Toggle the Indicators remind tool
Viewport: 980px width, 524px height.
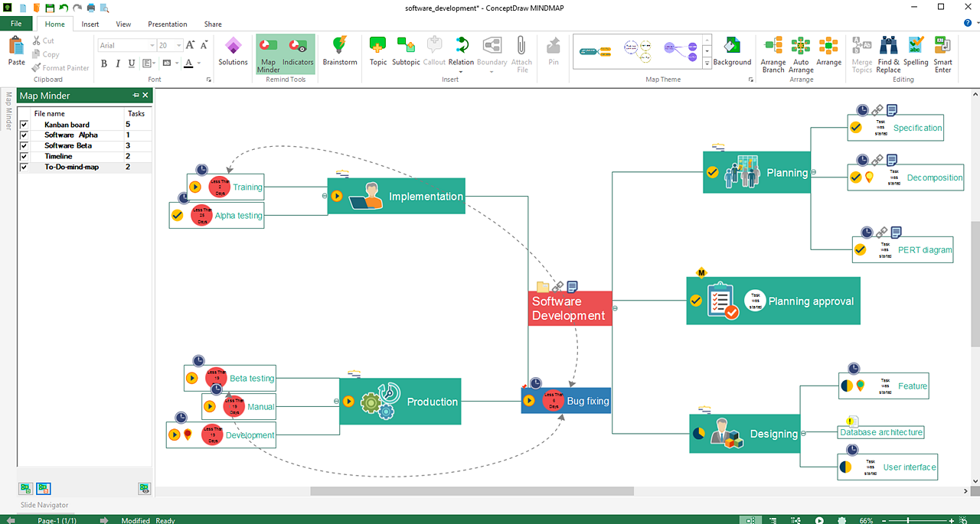[298, 51]
